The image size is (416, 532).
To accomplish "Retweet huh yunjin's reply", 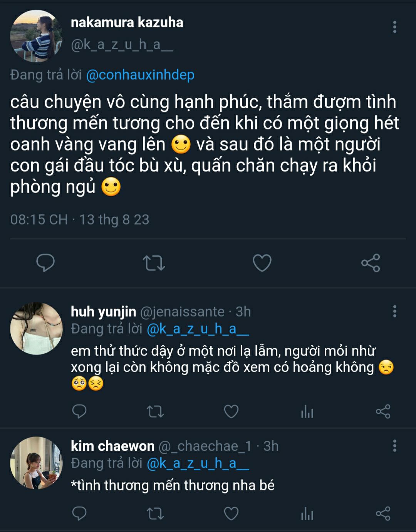I will tap(155, 411).
